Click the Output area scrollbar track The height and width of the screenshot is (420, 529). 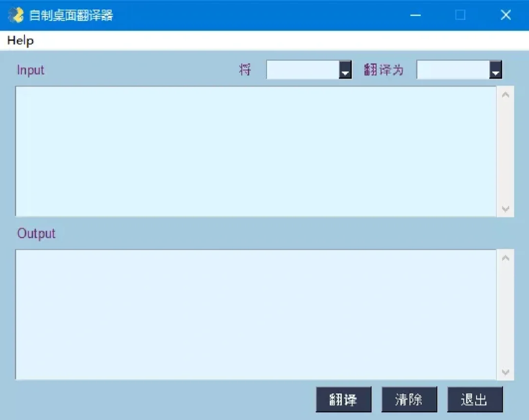point(505,314)
